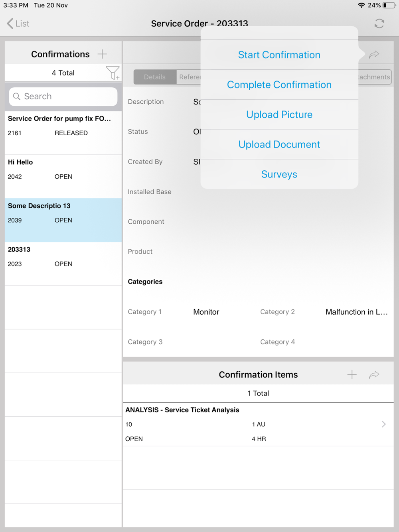Click the Confirmations panel title

[x=60, y=54]
